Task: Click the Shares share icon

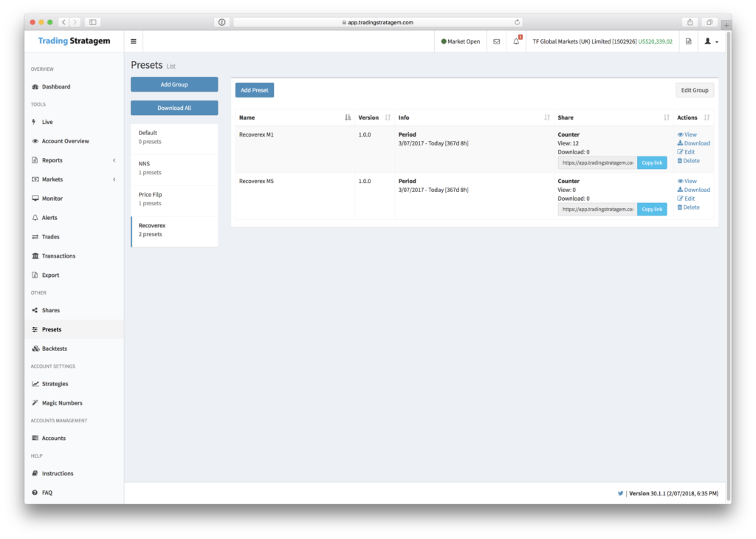Action: [35, 311]
